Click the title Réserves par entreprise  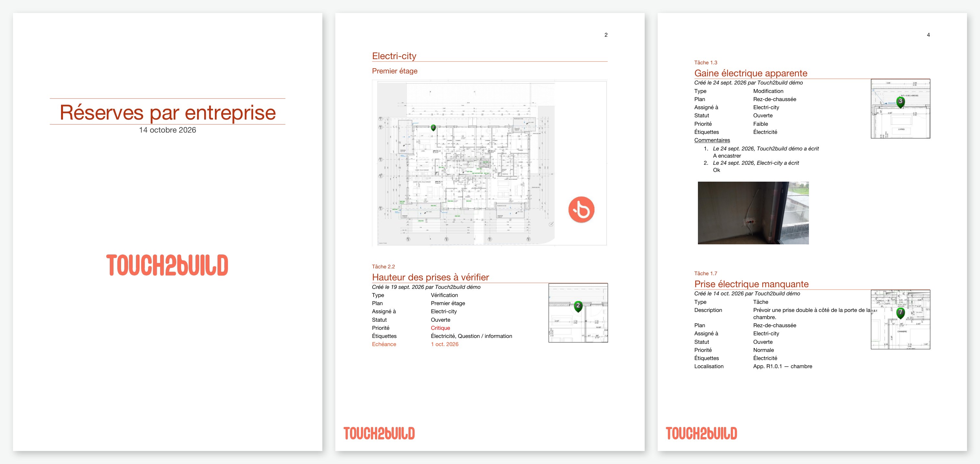tap(167, 112)
